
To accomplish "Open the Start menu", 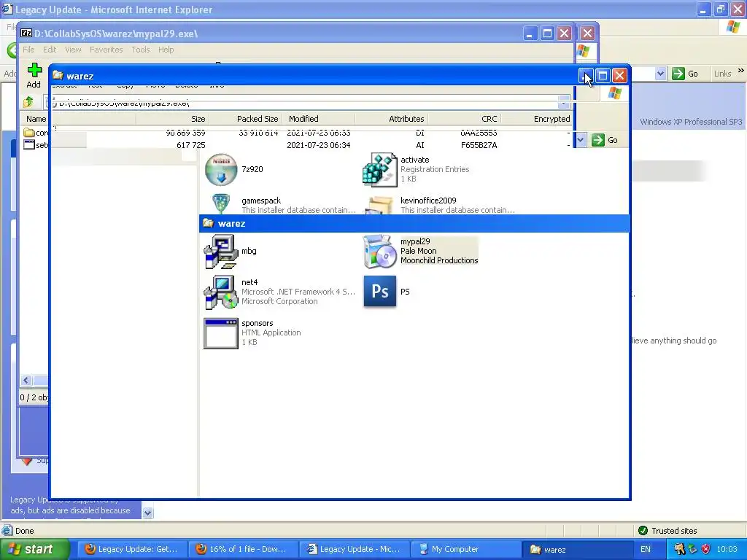I will click(34, 549).
